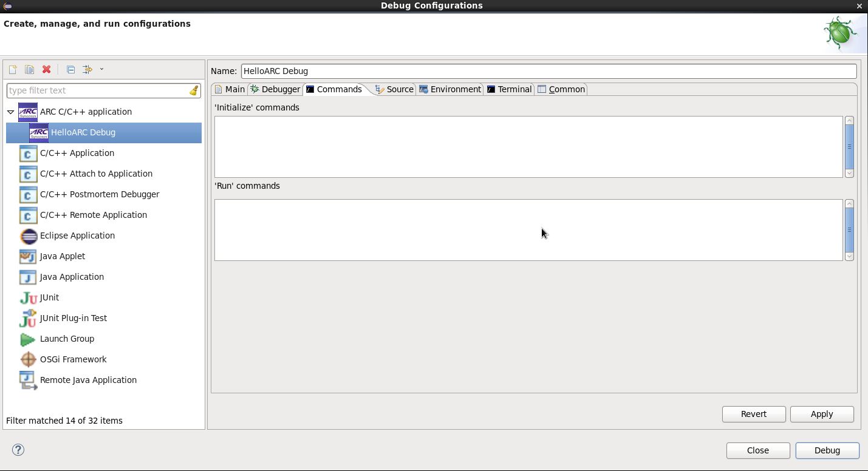Click the JUnit icon
The width and height of the screenshot is (868, 471).
(x=28, y=297)
